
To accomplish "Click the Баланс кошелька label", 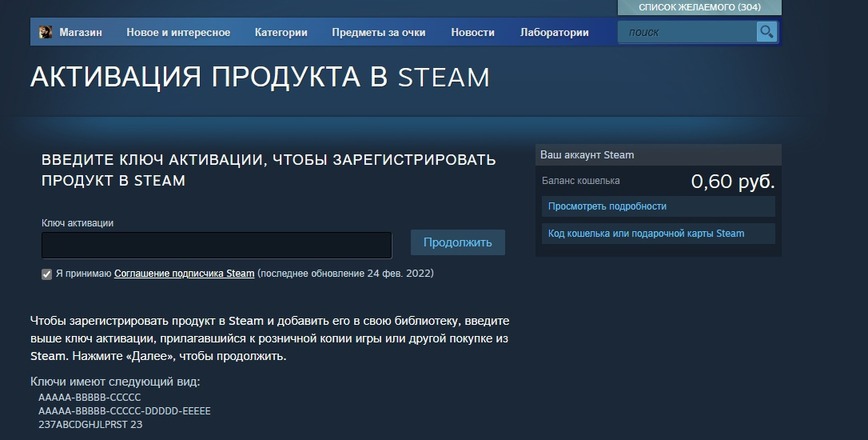I will [x=581, y=181].
